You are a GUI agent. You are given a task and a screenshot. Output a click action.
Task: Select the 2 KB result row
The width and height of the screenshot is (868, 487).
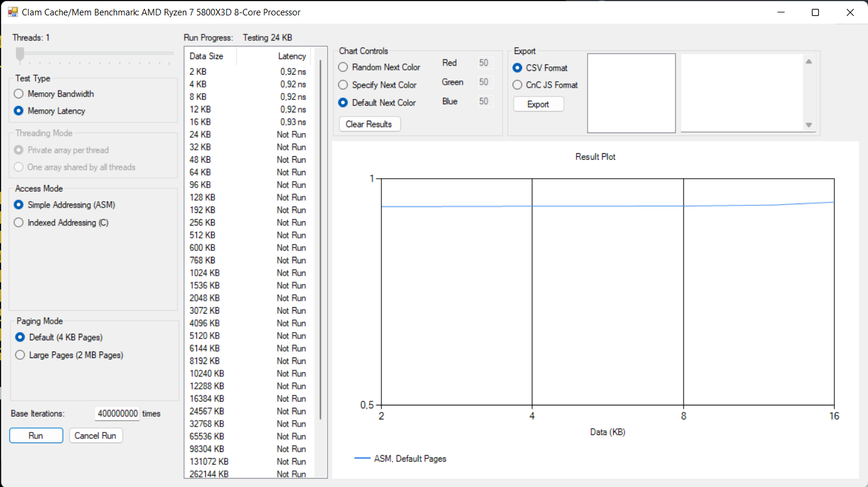pos(248,72)
